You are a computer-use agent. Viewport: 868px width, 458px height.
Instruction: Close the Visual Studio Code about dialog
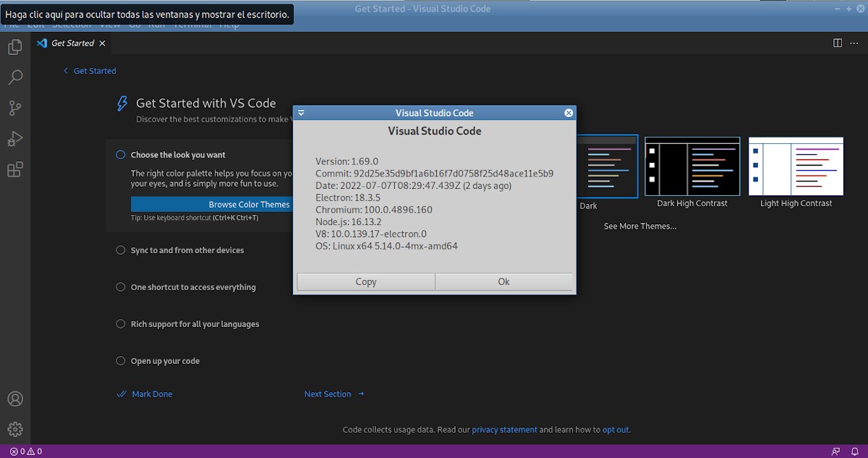tap(569, 113)
